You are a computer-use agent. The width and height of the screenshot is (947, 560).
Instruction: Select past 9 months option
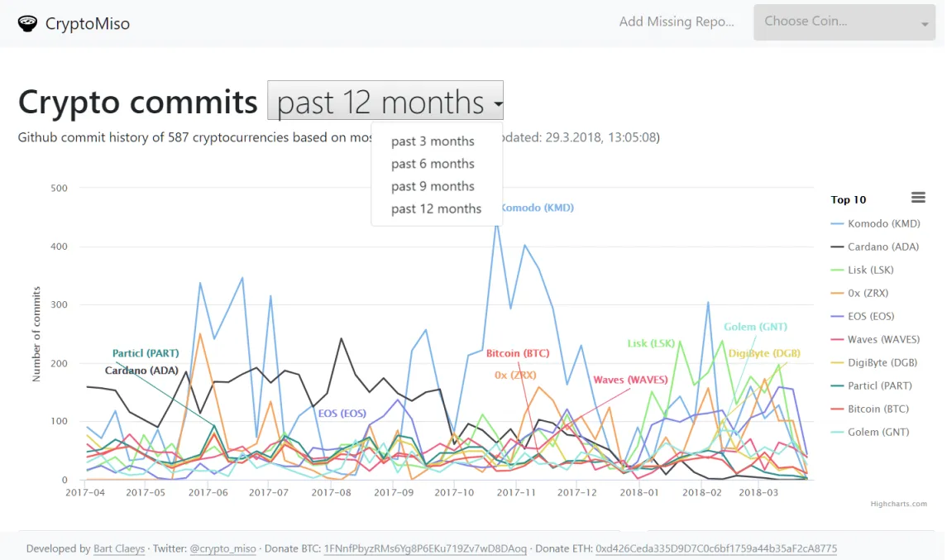pos(433,186)
